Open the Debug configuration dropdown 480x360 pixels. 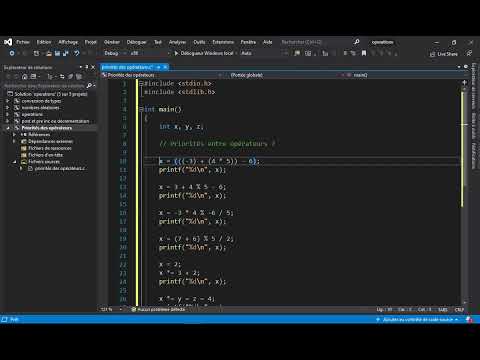[x=115, y=53]
